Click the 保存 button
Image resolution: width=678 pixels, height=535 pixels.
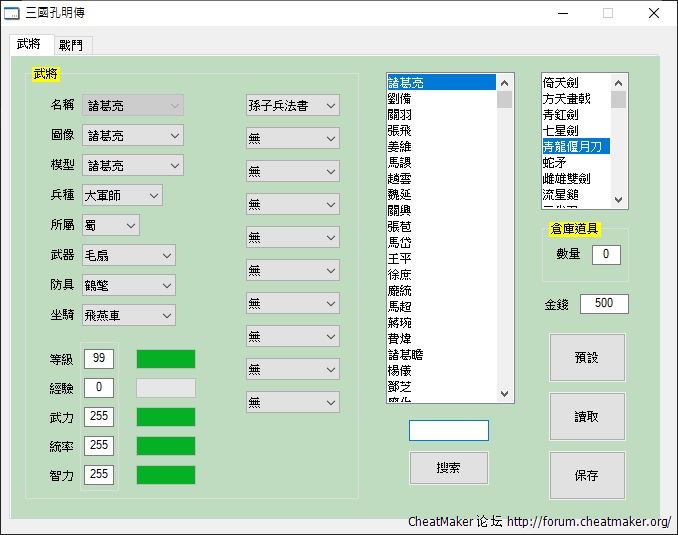(587, 476)
